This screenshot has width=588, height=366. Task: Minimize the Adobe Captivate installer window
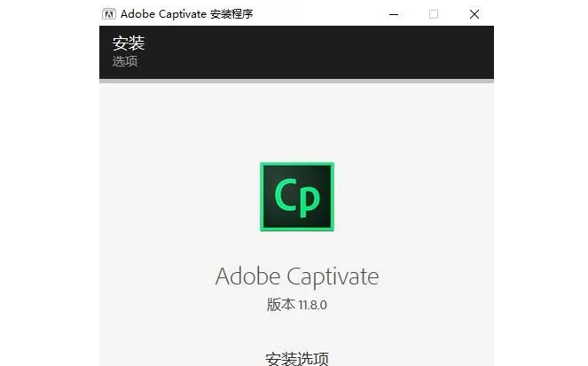pos(394,14)
